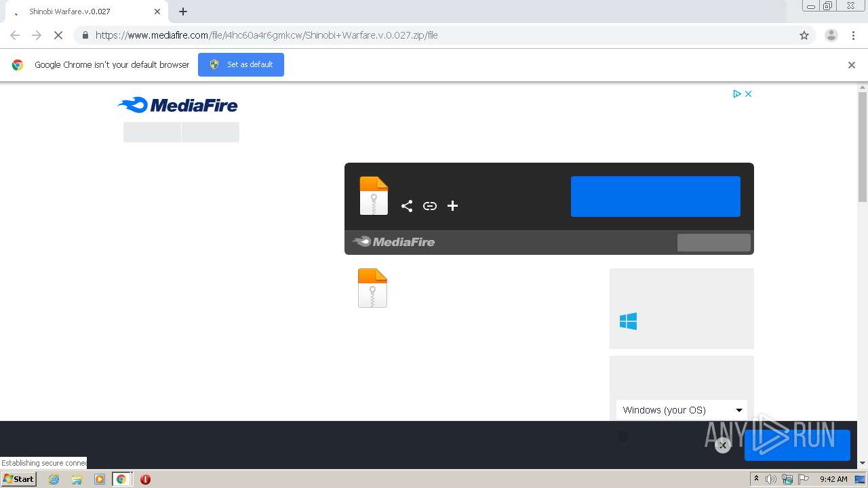The height and width of the screenshot is (488, 868).
Task: Stop loading the page with X button
Action: click(x=58, y=35)
